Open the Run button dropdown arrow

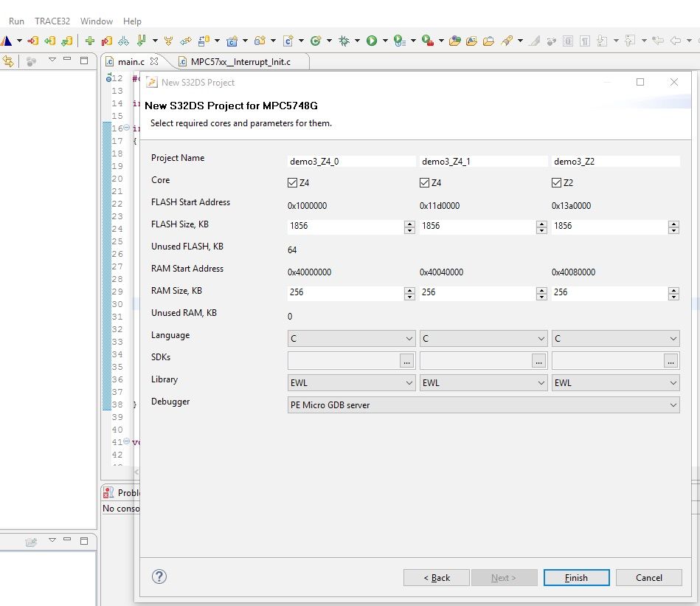point(385,41)
